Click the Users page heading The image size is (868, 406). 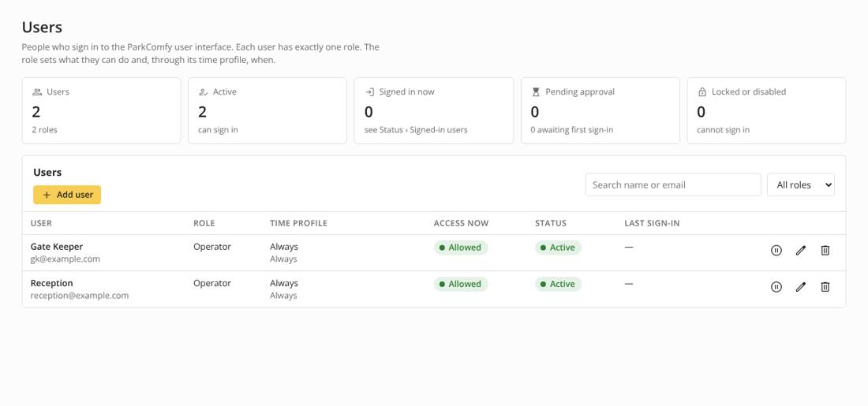point(42,27)
